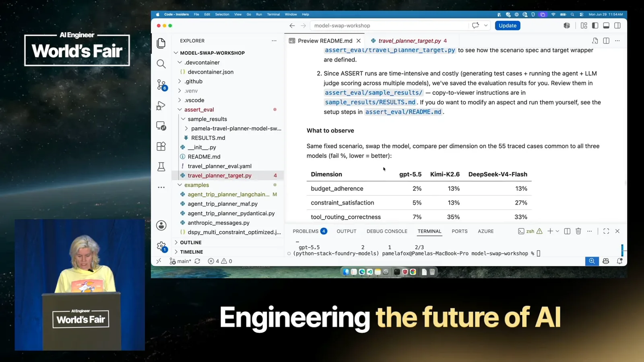
Task: Switch to the DEBUG CONSOLE tab
Action: click(x=387, y=231)
